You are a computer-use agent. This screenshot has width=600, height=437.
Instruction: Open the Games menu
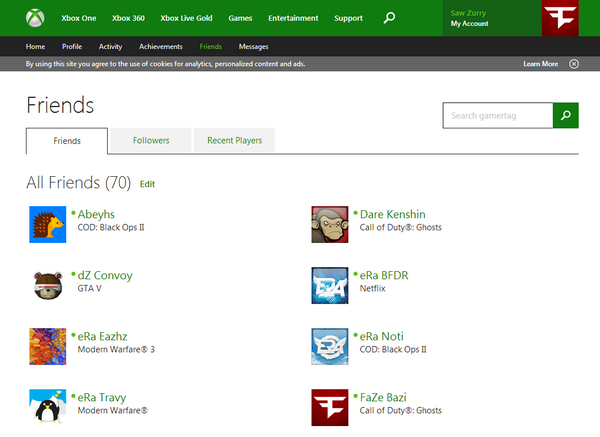[240, 18]
